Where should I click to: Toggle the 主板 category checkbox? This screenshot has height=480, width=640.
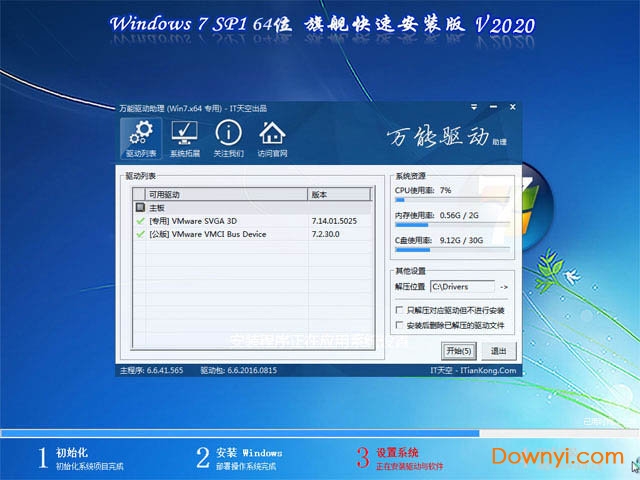140,207
